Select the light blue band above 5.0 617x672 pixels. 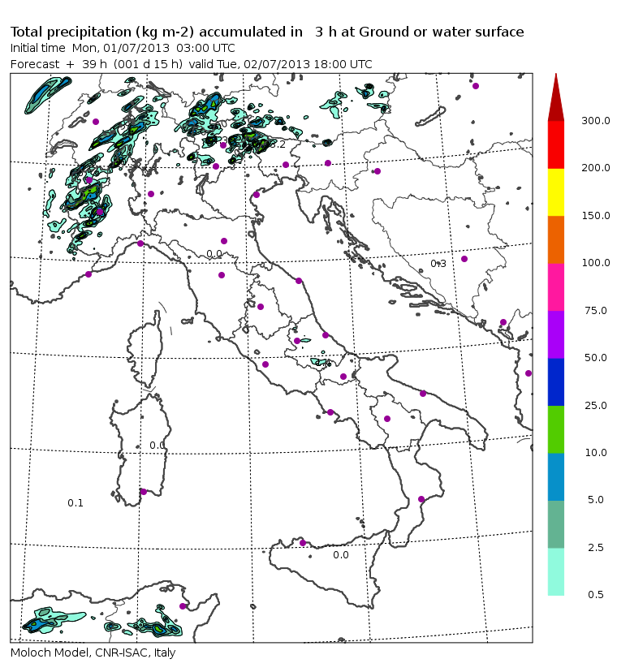coord(555,477)
